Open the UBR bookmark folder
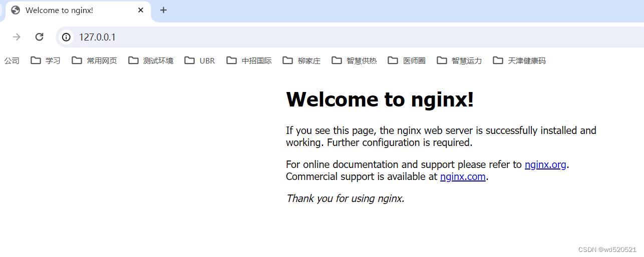The image size is (644, 257). pyautogui.click(x=200, y=60)
